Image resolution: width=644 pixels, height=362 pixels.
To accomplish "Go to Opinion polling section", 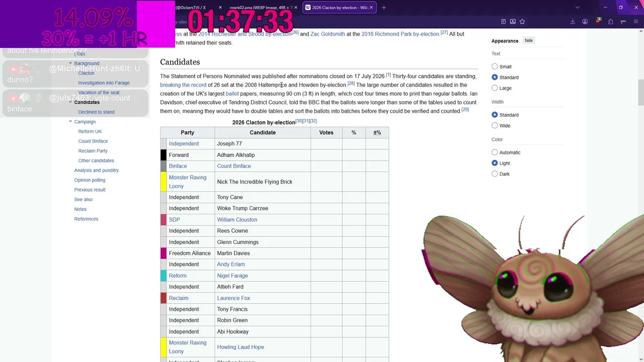I will coord(90,180).
